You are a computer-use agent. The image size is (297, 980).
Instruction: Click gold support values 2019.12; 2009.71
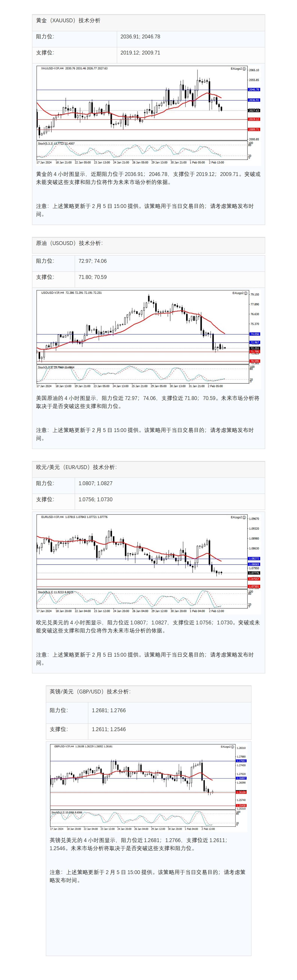(140, 53)
